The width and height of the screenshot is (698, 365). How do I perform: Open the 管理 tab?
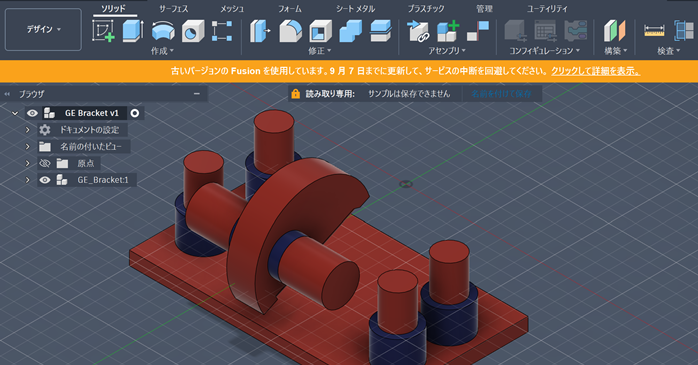[484, 8]
